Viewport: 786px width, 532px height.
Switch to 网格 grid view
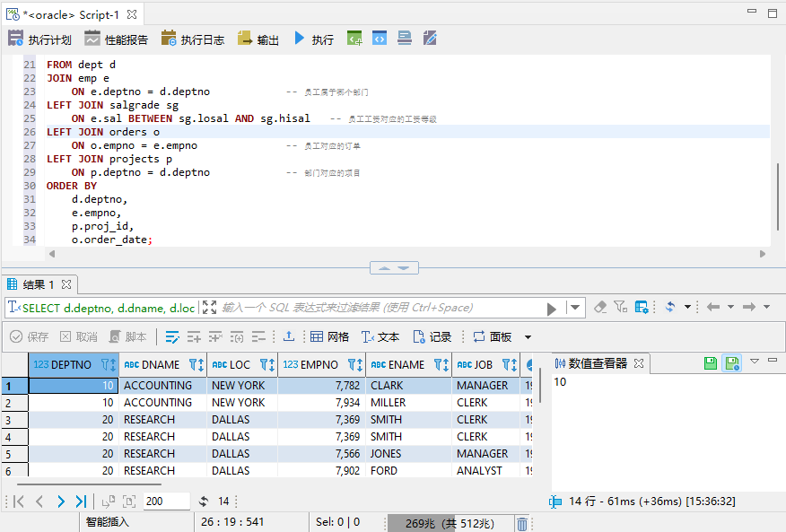tap(329, 336)
